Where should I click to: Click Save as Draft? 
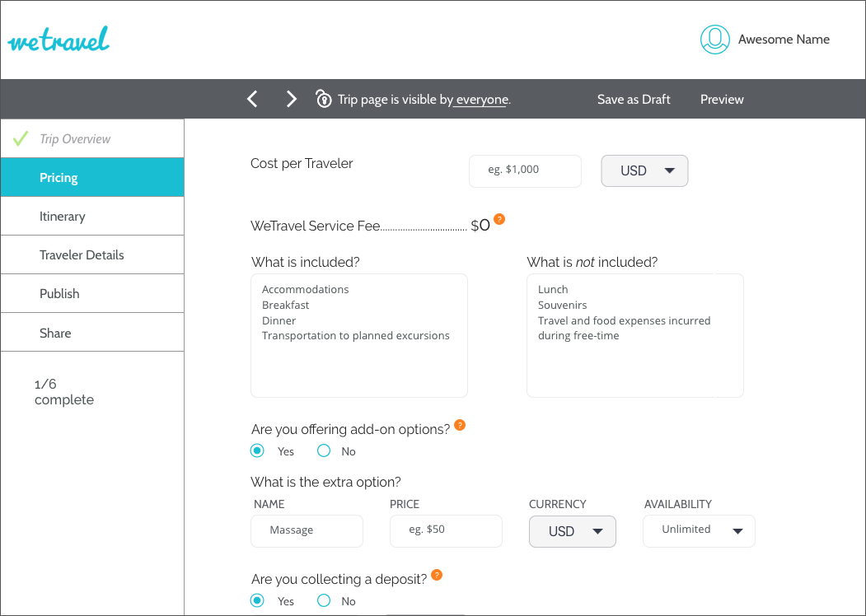coord(634,100)
